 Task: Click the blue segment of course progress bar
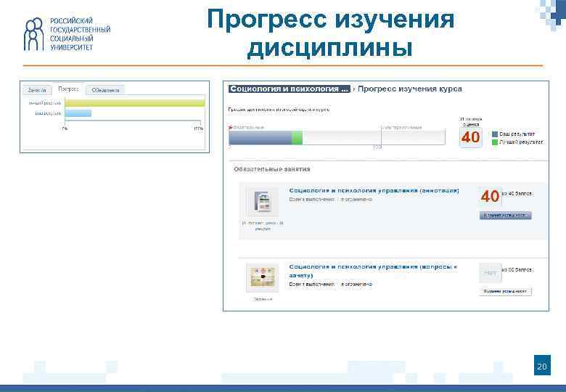[x=261, y=138]
